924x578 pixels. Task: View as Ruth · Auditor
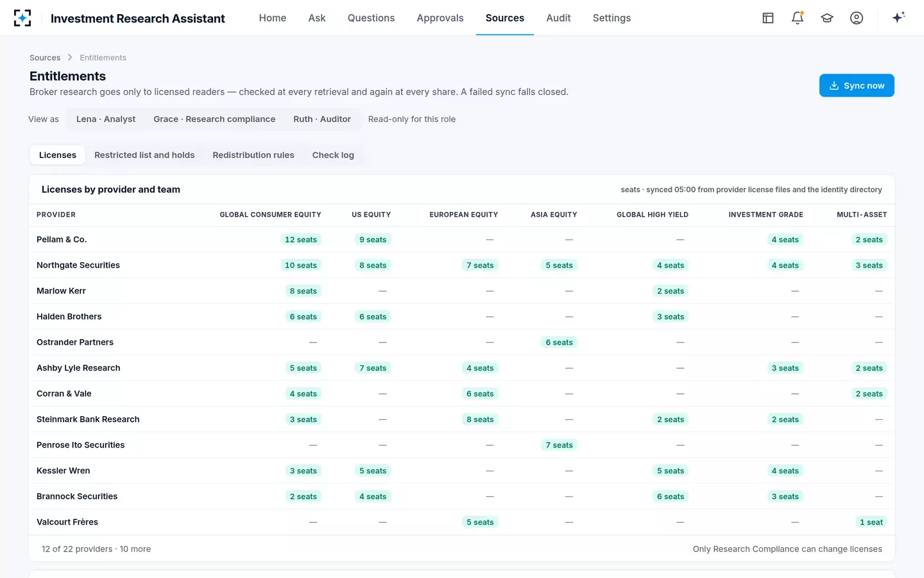322,119
